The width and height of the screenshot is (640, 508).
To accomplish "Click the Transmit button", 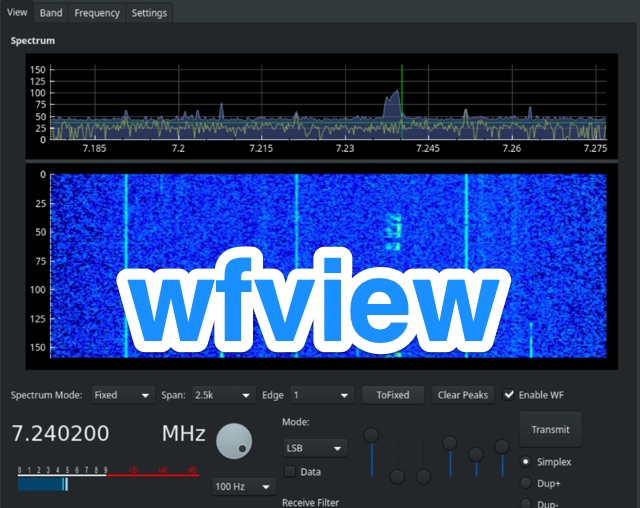I will 550,429.
